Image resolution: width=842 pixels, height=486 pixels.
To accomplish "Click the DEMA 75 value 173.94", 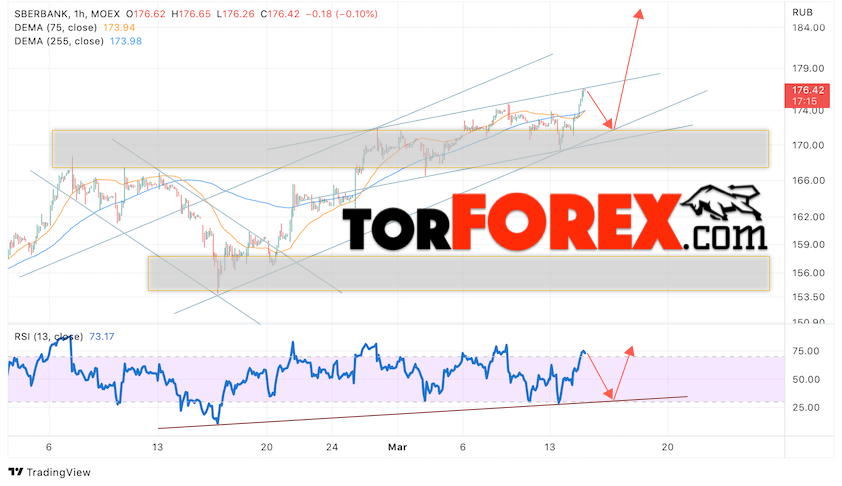I will (118, 27).
